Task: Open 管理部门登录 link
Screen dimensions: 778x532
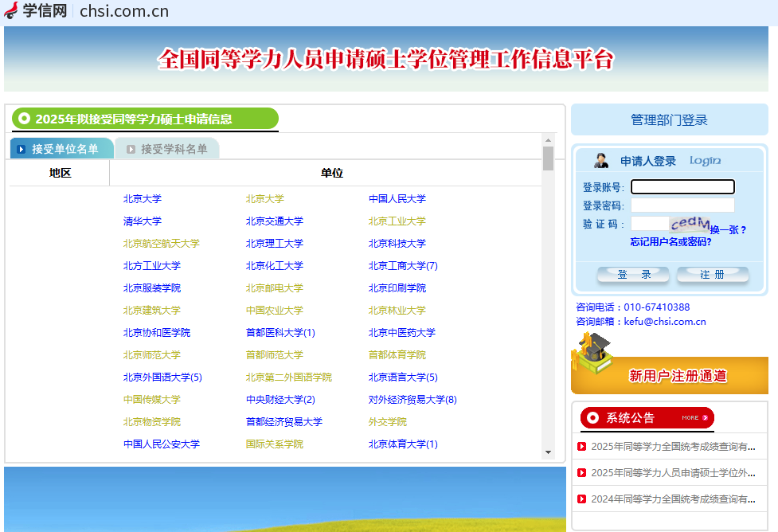Action: 669,120
